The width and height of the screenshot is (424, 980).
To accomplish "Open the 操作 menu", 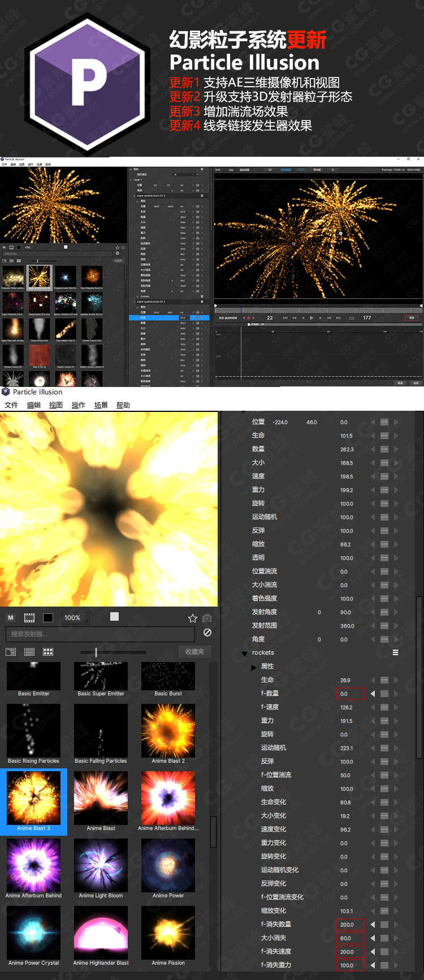I will click(x=79, y=405).
